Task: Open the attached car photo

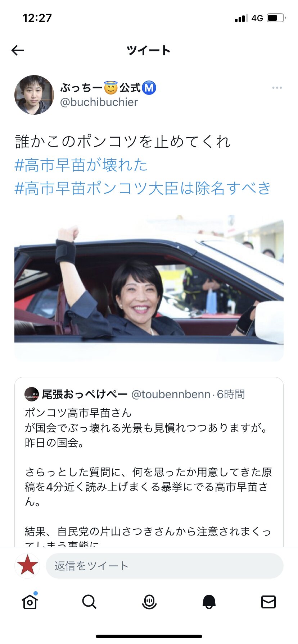Action: [x=149, y=288]
